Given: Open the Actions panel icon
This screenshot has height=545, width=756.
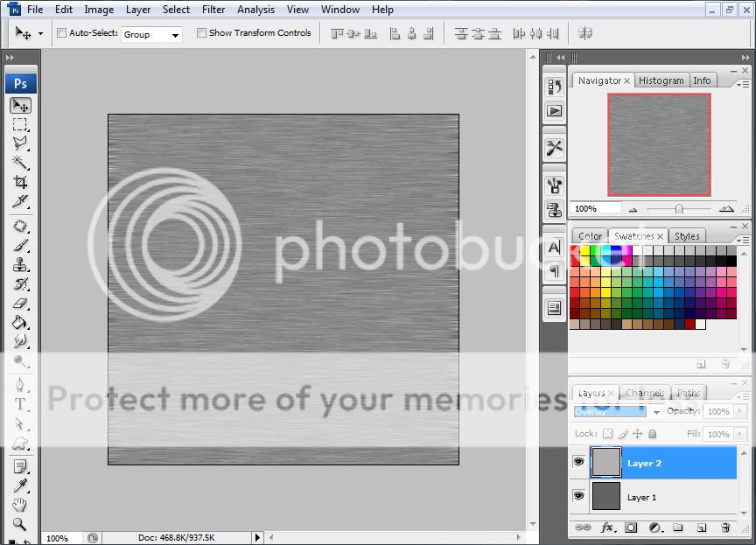Looking at the screenshot, I should [555, 111].
